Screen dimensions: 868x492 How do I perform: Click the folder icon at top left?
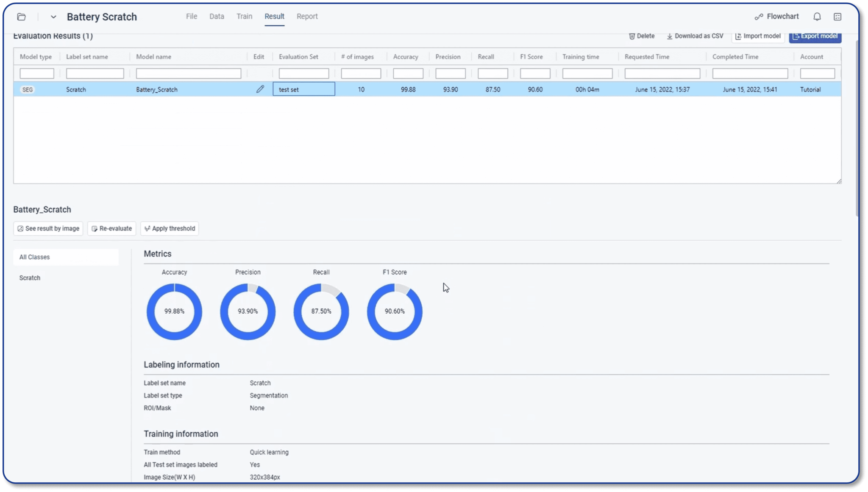(21, 17)
